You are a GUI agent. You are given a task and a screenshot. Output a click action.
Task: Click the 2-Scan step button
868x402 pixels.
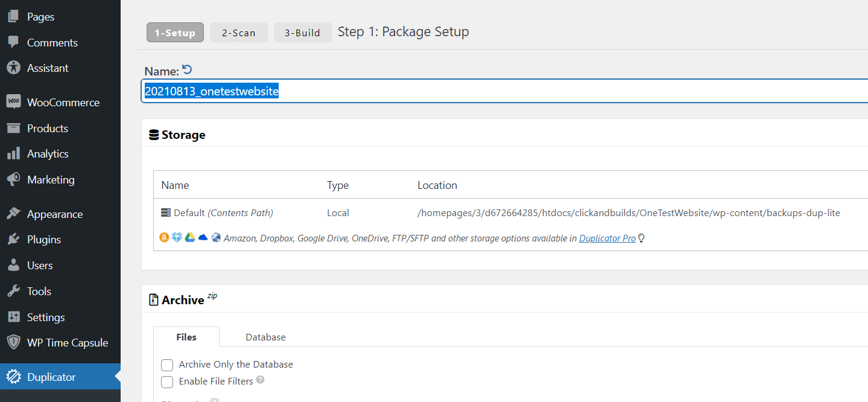point(238,33)
